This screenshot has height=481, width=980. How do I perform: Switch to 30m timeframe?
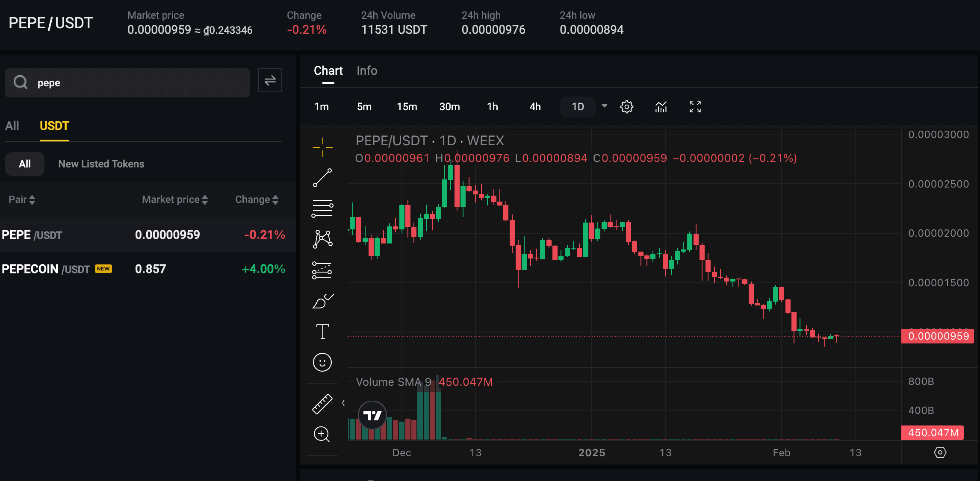coord(450,107)
